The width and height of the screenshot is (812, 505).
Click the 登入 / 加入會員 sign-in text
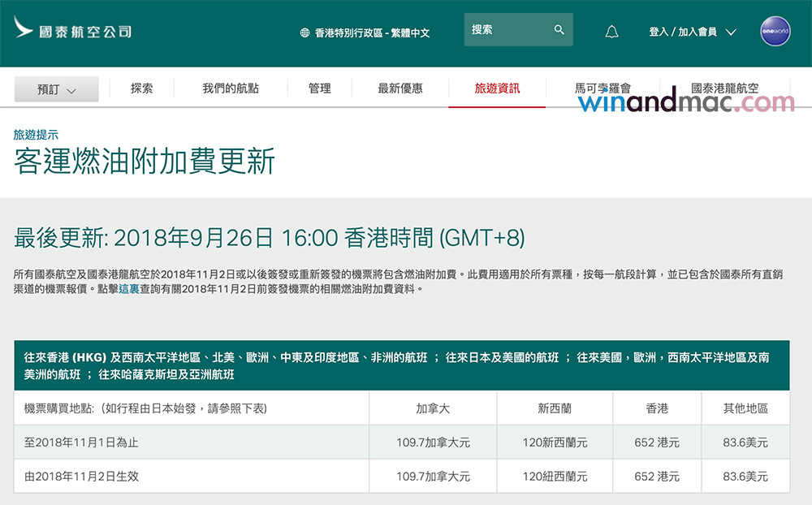(x=682, y=32)
